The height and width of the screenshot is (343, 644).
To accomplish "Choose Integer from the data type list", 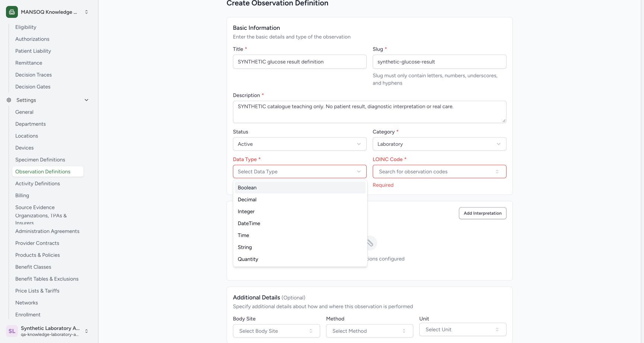I will (x=300, y=212).
